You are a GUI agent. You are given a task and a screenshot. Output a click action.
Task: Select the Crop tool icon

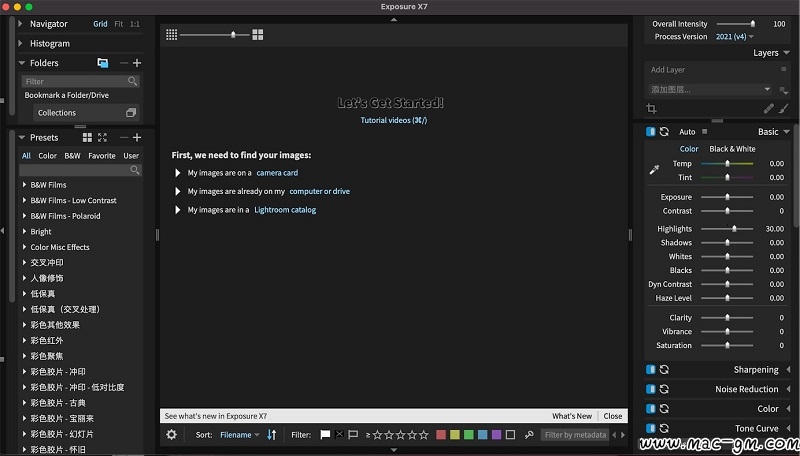(x=651, y=108)
